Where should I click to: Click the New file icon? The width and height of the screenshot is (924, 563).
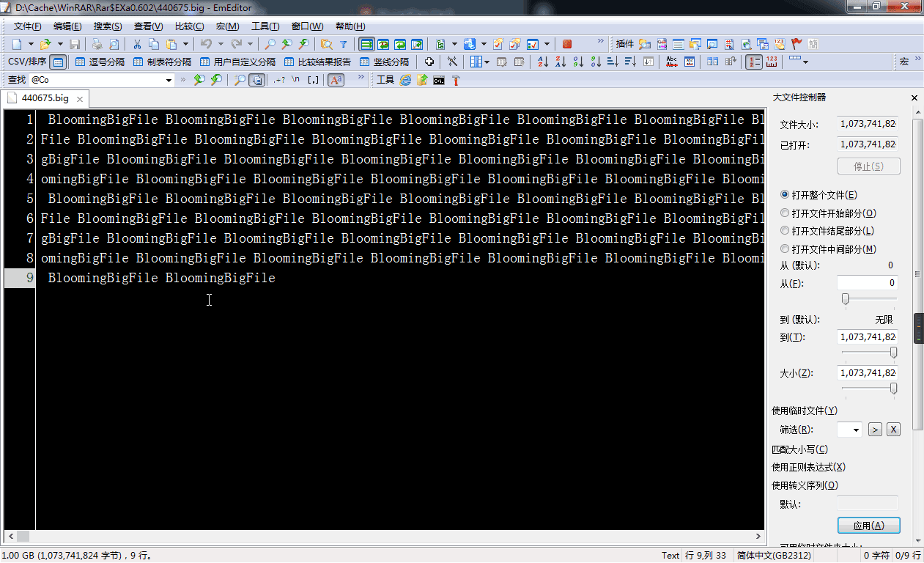click(16, 44)
